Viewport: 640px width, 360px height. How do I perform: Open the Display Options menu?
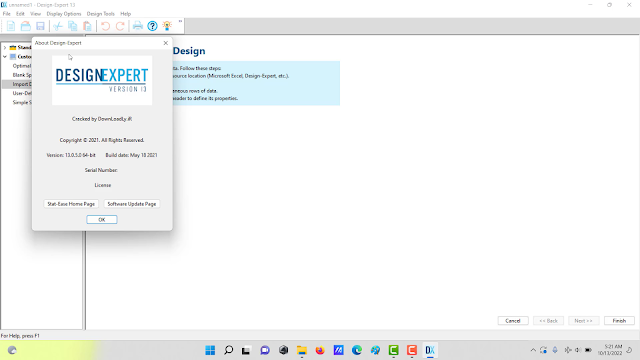pos(64,13)
